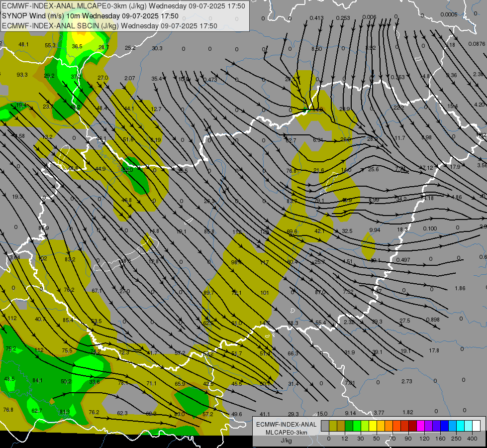
Task: Click the legend tick value 90
Action: coord(408,439)
